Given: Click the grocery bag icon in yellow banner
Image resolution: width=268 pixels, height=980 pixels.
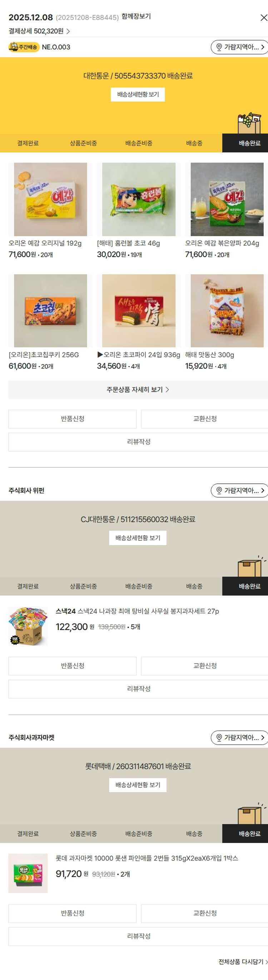Looking at the screenshot, I should tap(249, 123).
